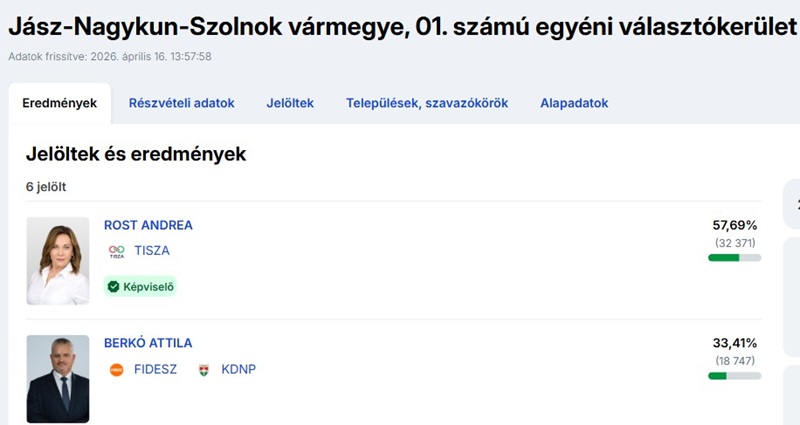This screenshot has width=800, height=425.
Task: Click Berkó Attila's vote share progress bar
Action: [x=734, y=376]
